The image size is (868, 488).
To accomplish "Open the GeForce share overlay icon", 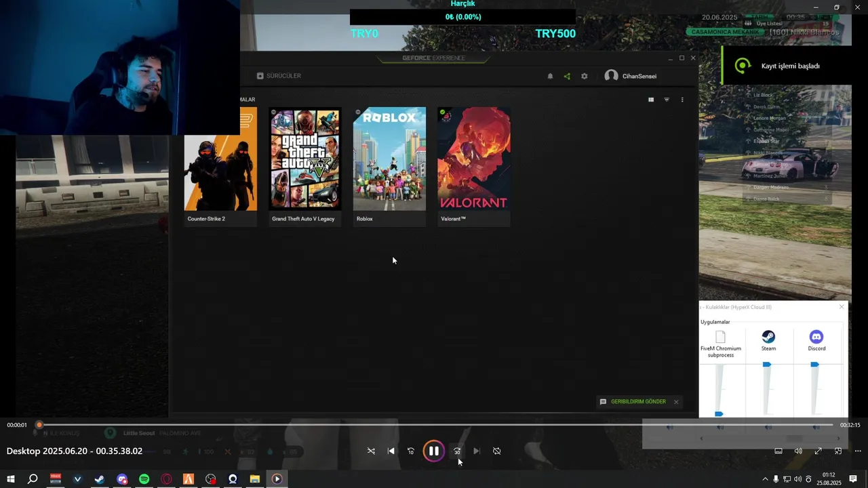I will click(567, 76).
